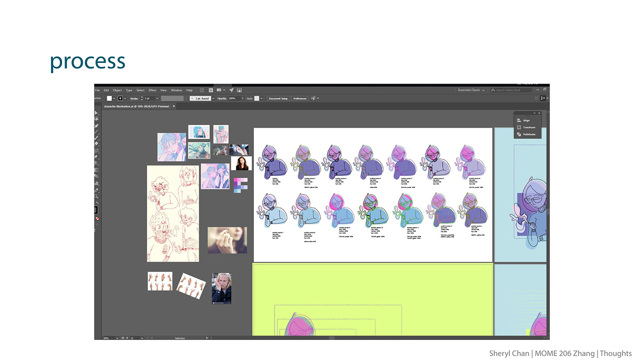Click the red line sketch reference image
The image size is (644, 362).
tap(173, 214)
